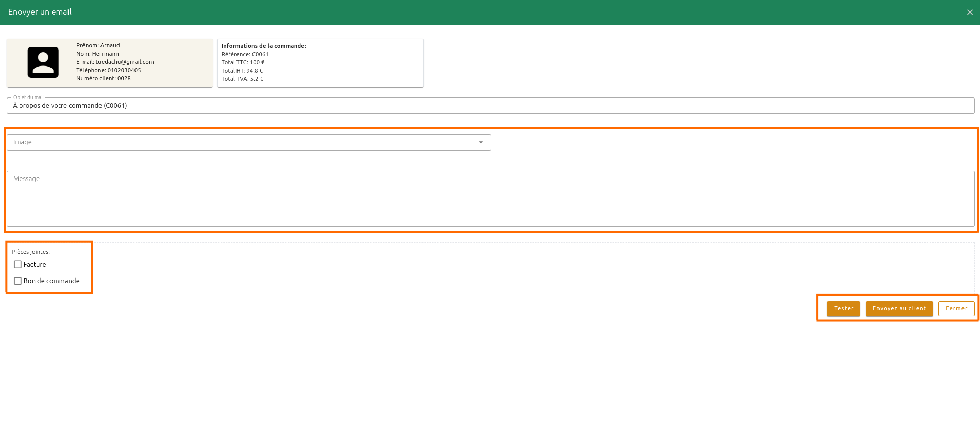Close the email dialog with the X icon
Screen dimensions: 980x443
(x=970, y=12)
